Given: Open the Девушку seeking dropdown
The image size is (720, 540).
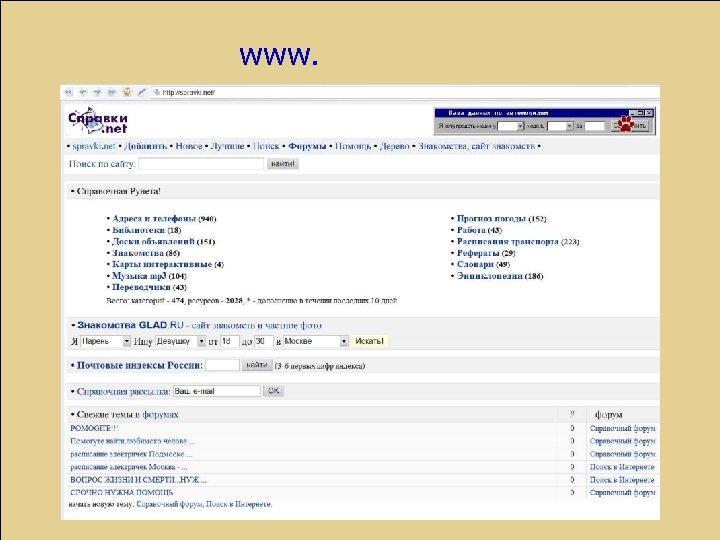Looking at the screenshot, I should 180,341.
